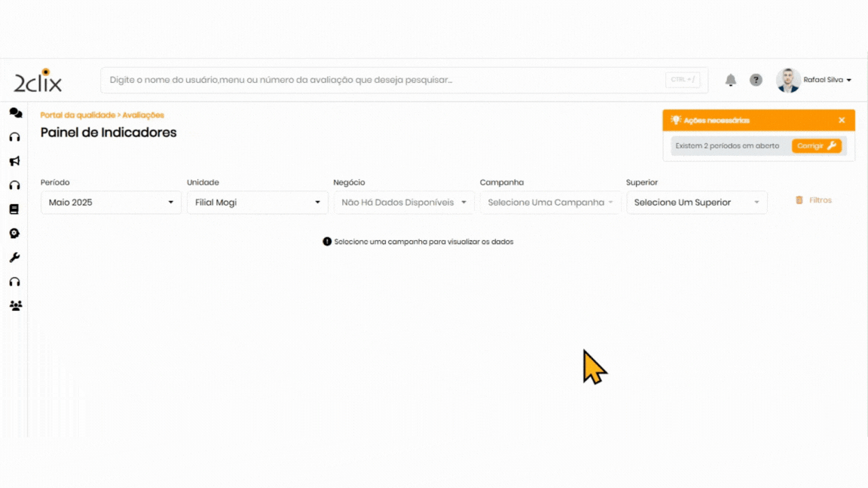The height and width of the screenshot is (488, 868).
Task: Open the megaphone sidebar icon
Action: pyautogui.click(x=14, y=161)
